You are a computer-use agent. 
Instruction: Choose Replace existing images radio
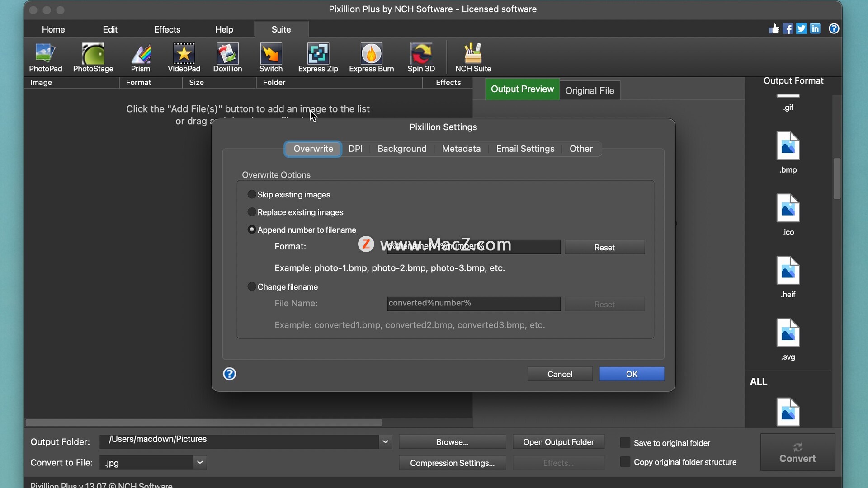click(x=252, y=212)
